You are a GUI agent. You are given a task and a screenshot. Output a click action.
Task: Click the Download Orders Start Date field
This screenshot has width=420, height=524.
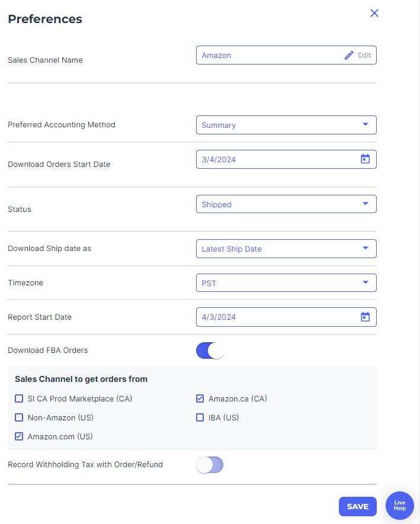[x=286, y=159]
